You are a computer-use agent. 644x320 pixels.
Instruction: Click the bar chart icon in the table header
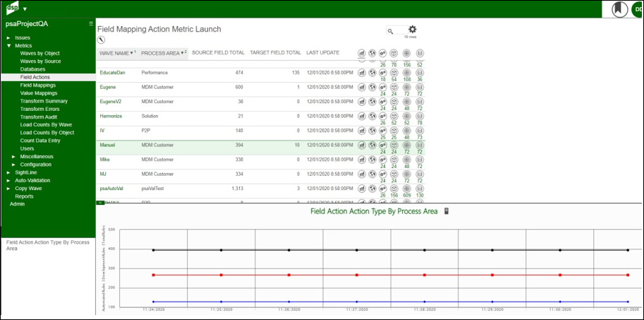[361, 53]
